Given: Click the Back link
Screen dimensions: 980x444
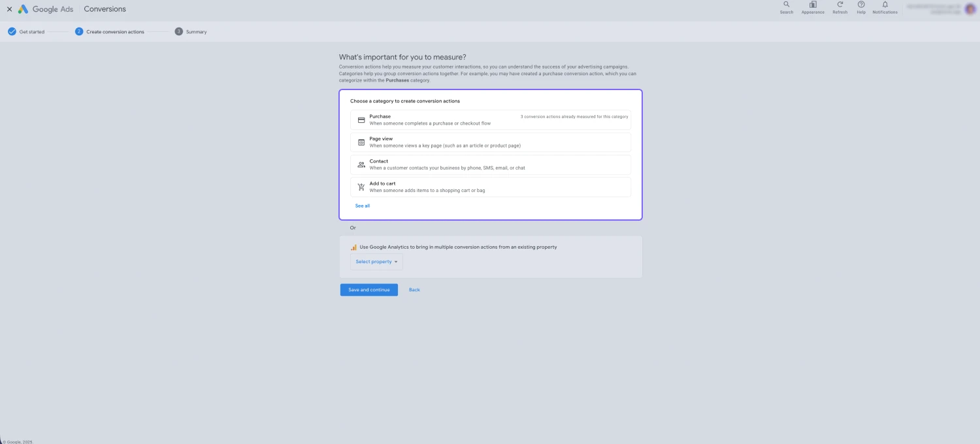Looking at the screenshot, I should tap(414, 289).
